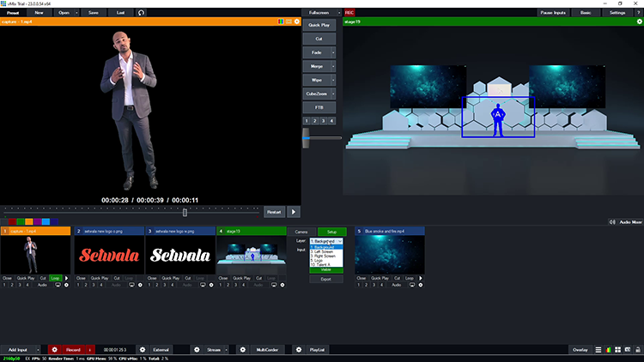Select the Setup tab
The width and height of the screenshot is (644, 362).
[x=331, y=232]
